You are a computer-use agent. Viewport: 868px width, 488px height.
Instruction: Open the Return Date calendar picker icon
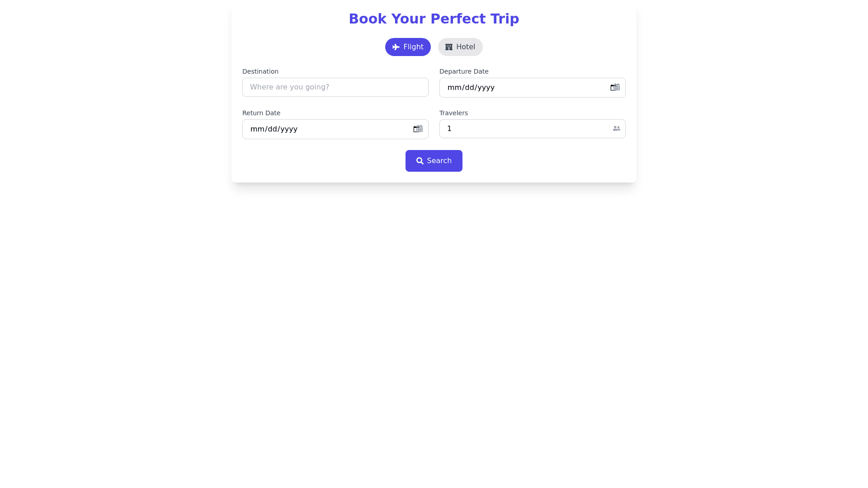pos(417,129)
